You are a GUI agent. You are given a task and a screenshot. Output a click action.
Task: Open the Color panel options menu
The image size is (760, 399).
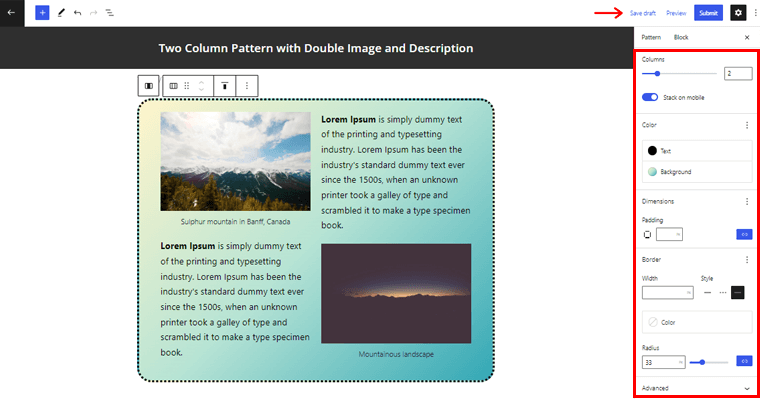point(747,125)
